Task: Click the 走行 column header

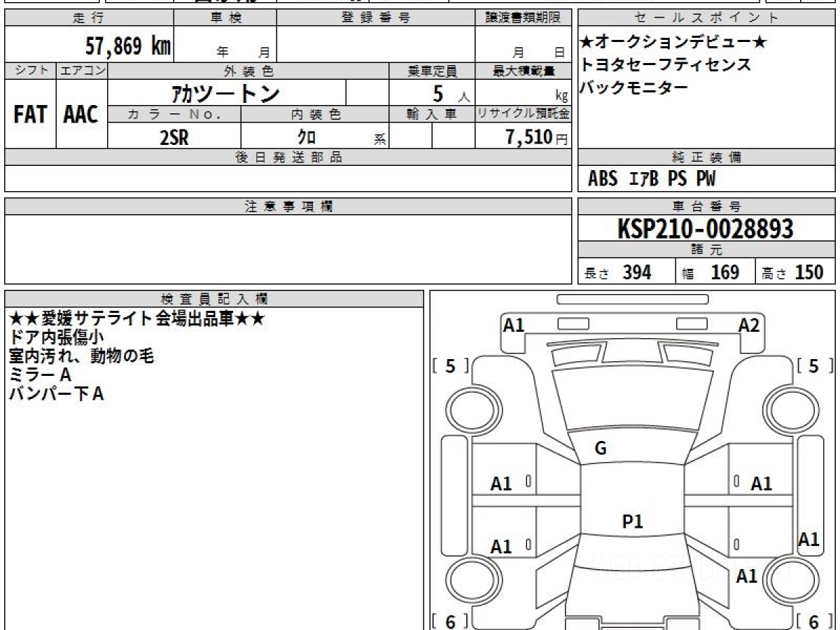Action: [89, 18]
